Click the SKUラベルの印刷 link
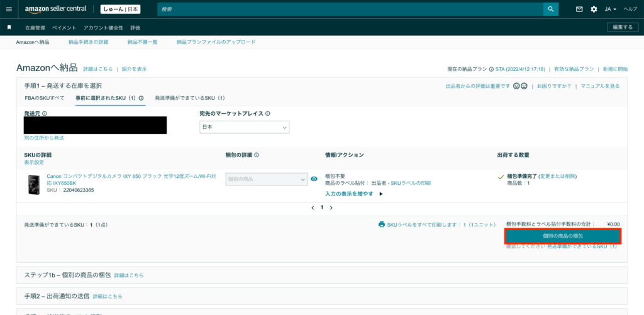Screen dimensions: 644x315 [411, 183]
